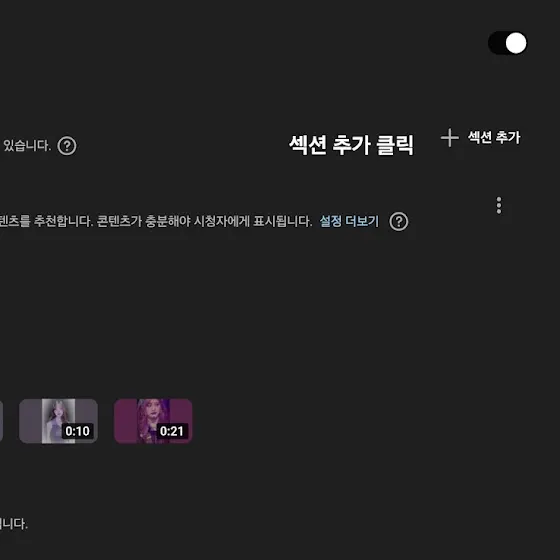Click the dark track of the toggle switch
This screenshot has height=560, width=560.
(497, 43)
